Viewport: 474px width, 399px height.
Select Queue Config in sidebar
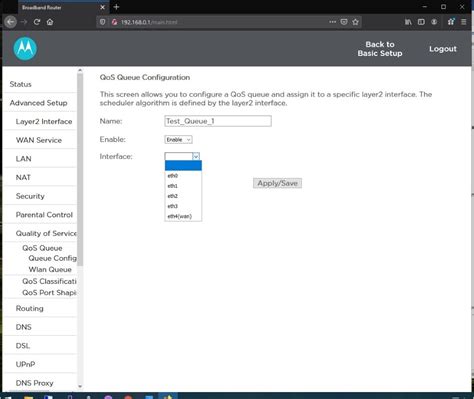[52, 258]
